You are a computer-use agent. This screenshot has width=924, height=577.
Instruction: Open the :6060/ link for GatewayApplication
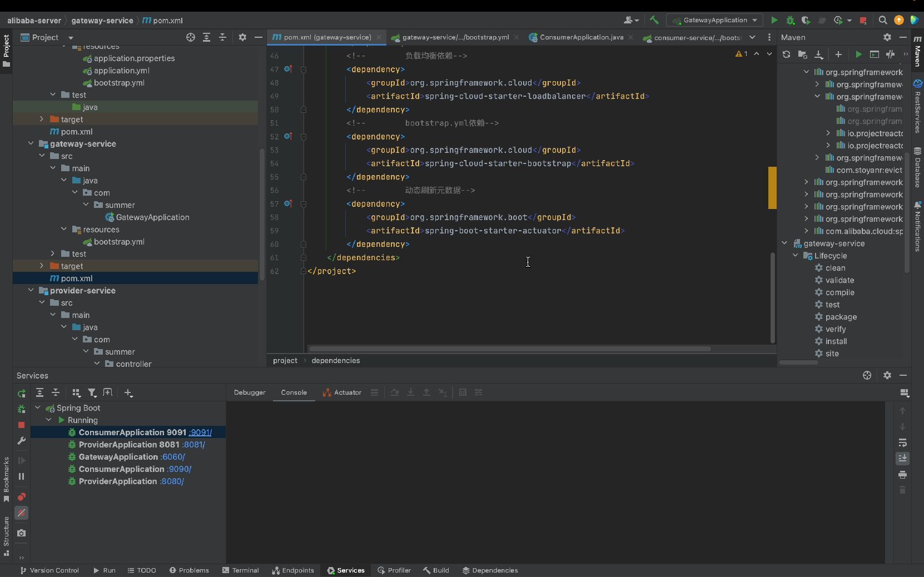click(172, 457)
